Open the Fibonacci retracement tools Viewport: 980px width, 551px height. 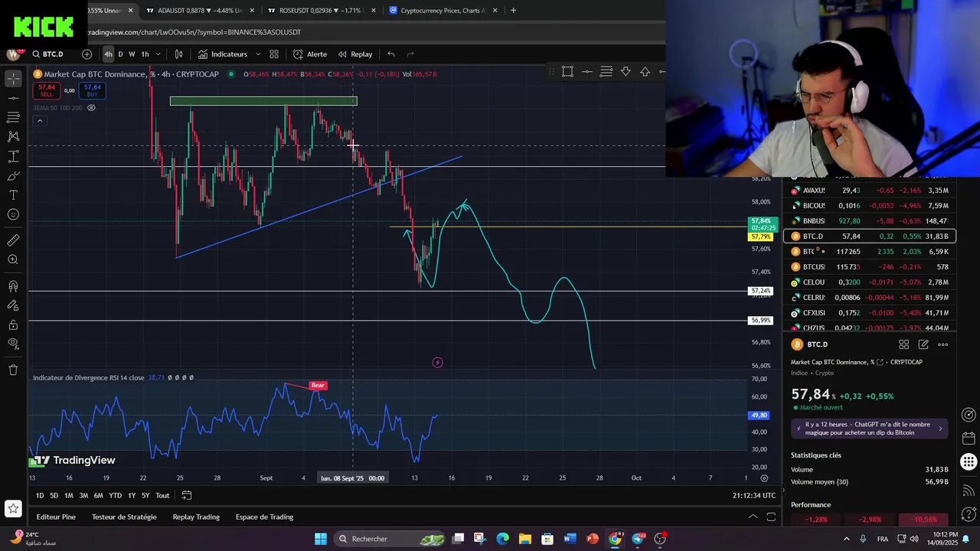pos(13,117)
